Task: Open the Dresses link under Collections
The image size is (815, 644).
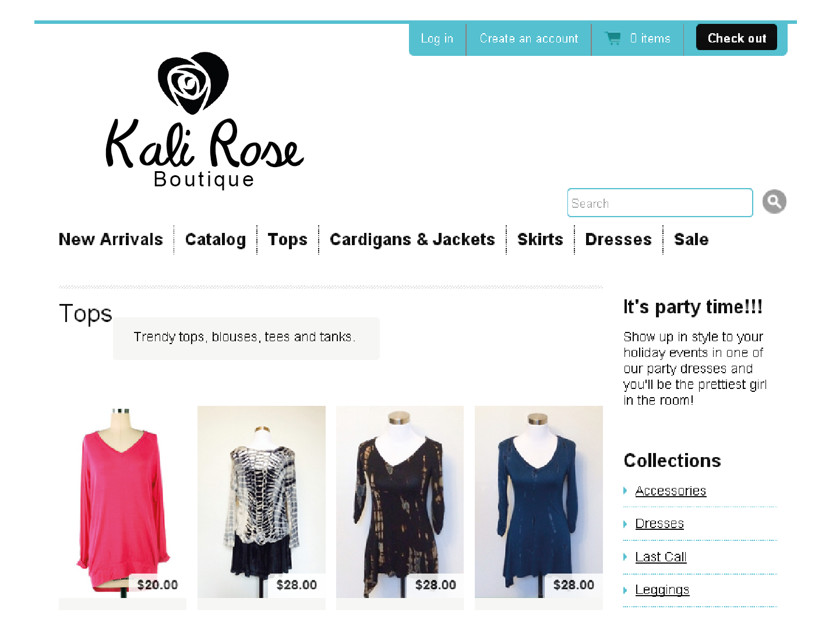Action: pos(659,523)
